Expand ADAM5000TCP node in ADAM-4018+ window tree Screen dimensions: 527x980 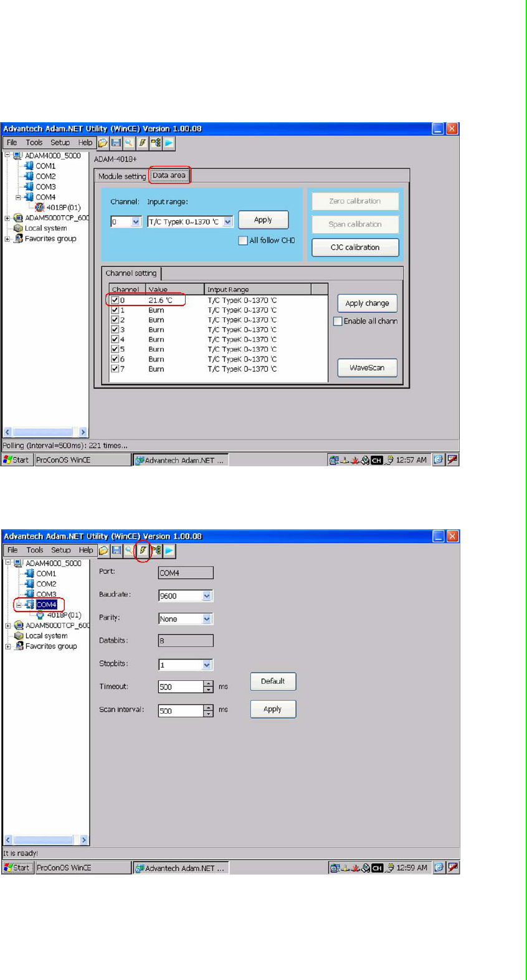7,218
